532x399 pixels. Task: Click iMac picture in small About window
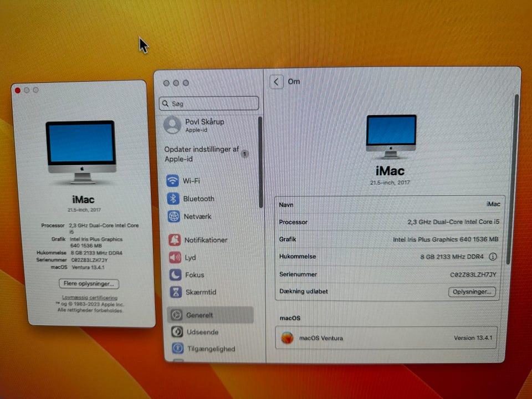tap(81, 152)
